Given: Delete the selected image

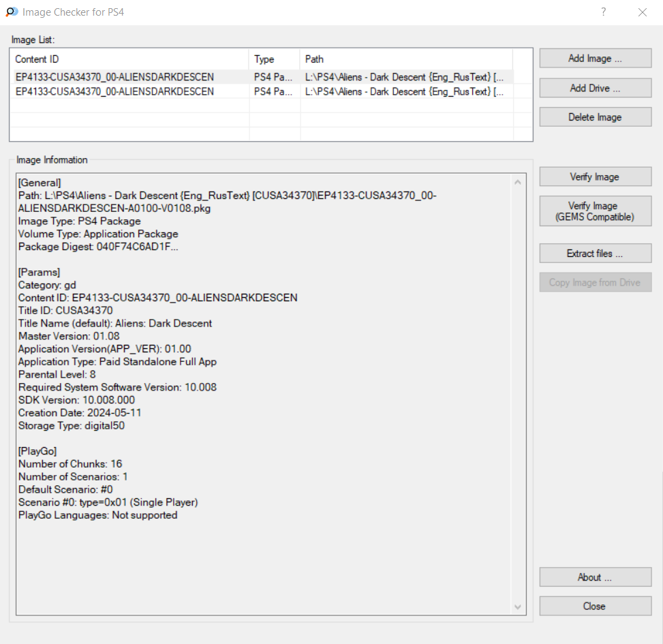Looking at the screenshot, I should [595, 117].
